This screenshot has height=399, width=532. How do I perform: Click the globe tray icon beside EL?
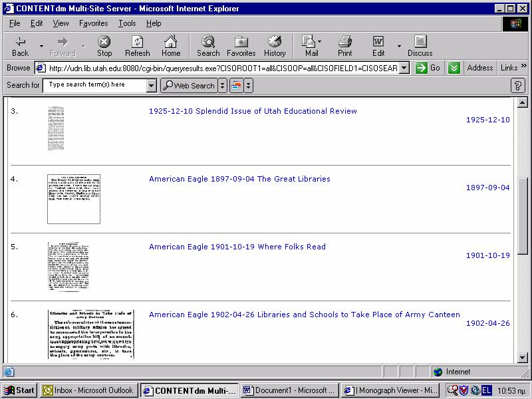coord(475,390)
